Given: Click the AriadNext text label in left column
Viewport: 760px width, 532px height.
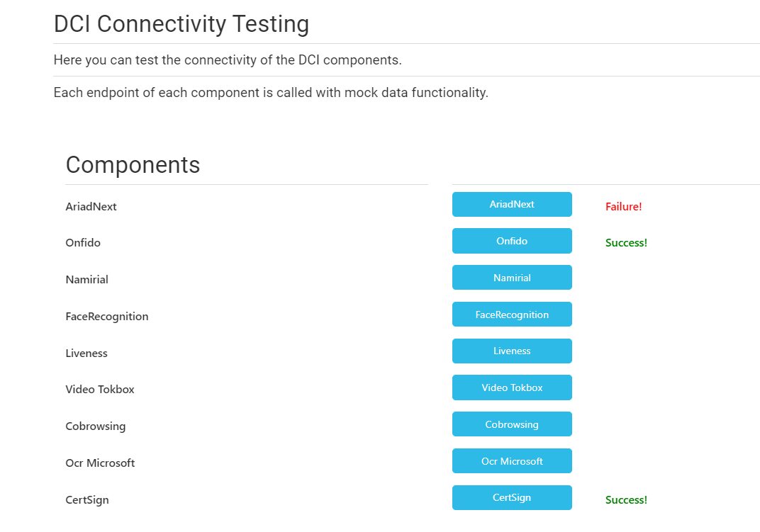Looking at the screenshot, I should click(91, 207).
